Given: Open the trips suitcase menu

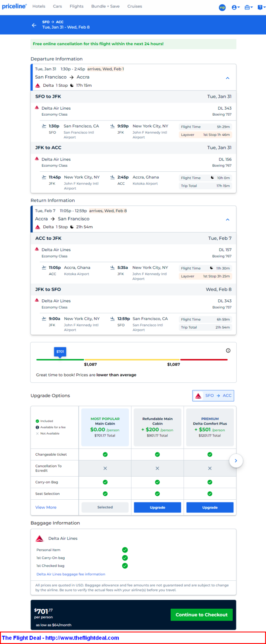Looking at the screenshot, I should pos(249,7).
